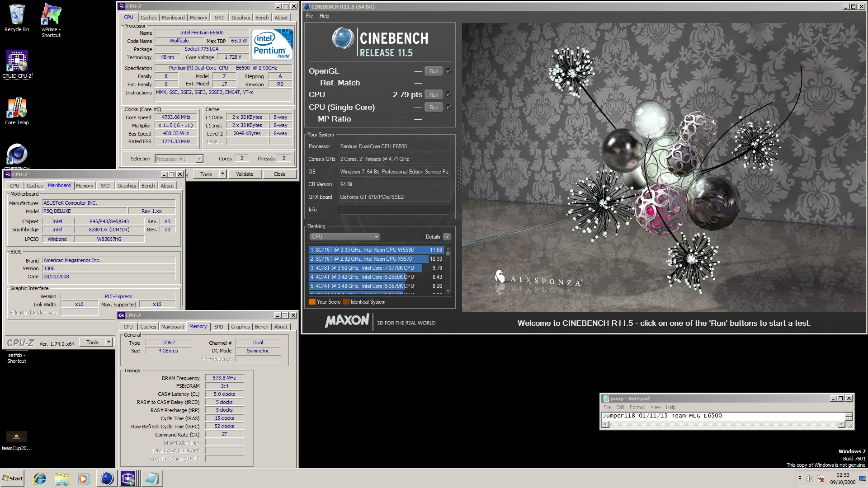
Task: Switch to Cinebench via its taskbar icon
Action: click(x=107, y=479)
